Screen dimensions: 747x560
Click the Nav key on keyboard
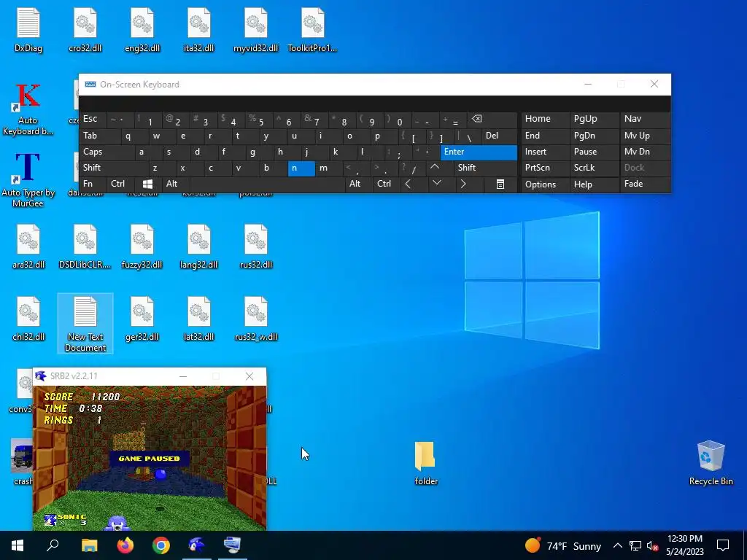(x=645, y=119)
